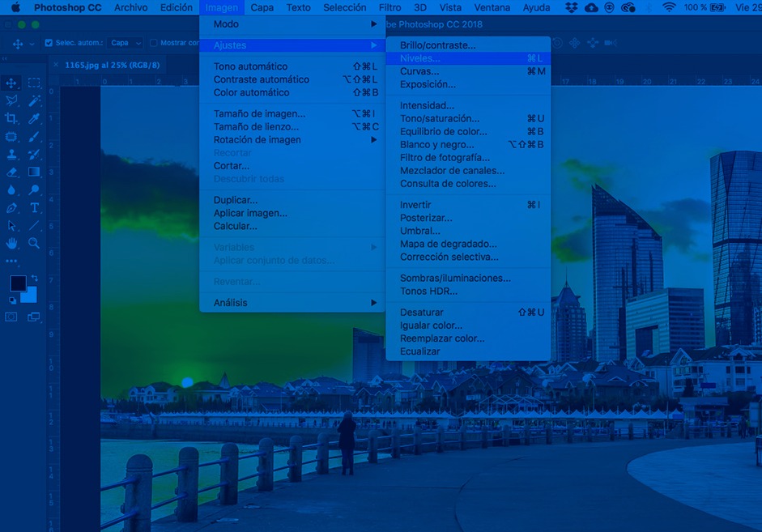Select Brillo/contraste... adjustment
The height and width of the screenshot is (532, 762).
click(x=469, y=45)
